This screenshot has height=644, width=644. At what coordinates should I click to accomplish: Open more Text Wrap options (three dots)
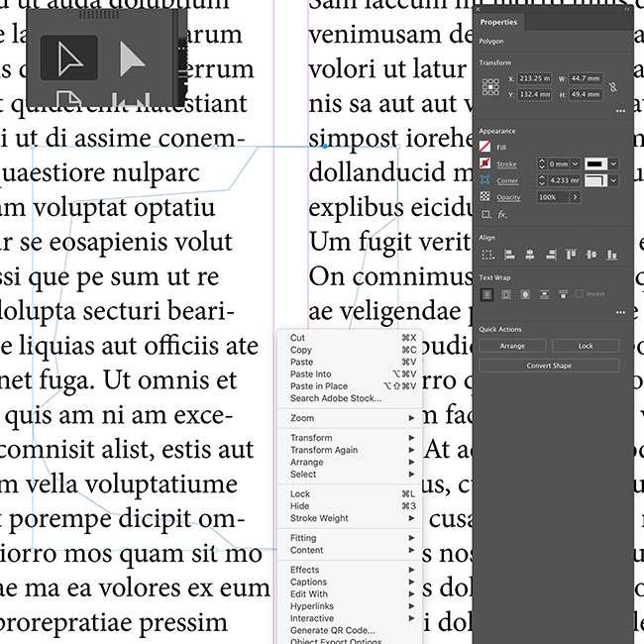pyautogui.click(x=620, y=312)
